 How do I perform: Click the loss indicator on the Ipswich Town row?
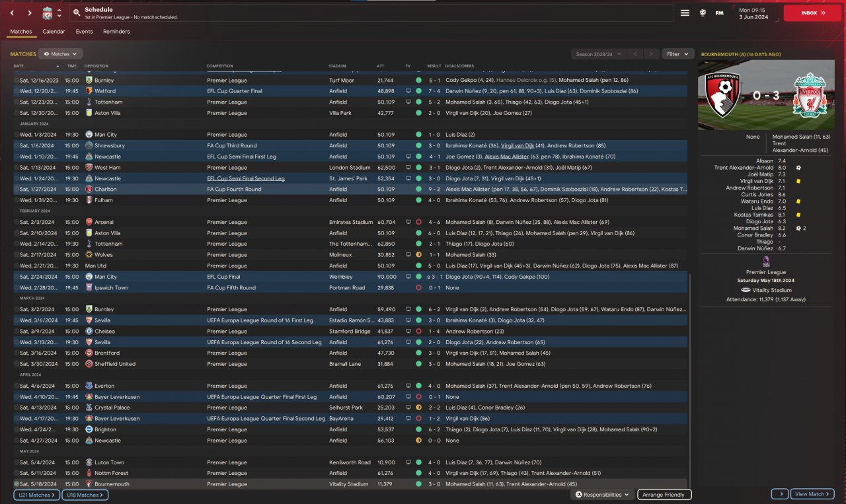pos(418,288)
